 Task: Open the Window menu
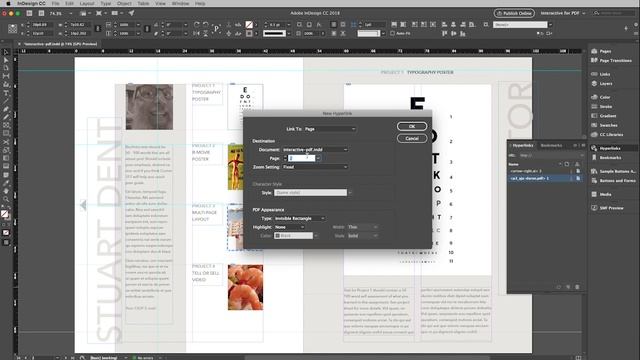point(180,3)
